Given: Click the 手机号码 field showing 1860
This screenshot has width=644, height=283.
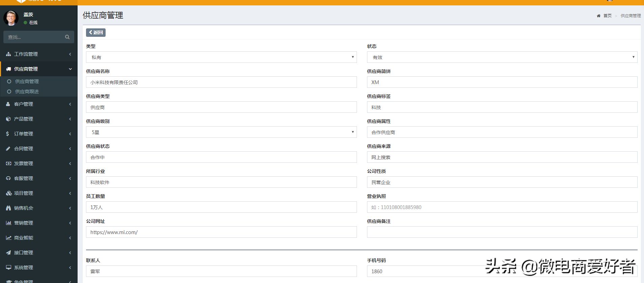Looking at the screenshot, I should coord(502,271).
